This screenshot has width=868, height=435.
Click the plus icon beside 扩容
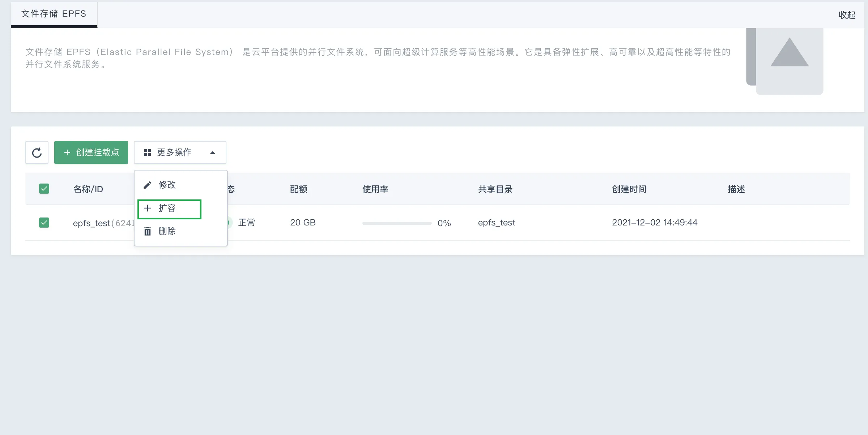click(147, 208)
